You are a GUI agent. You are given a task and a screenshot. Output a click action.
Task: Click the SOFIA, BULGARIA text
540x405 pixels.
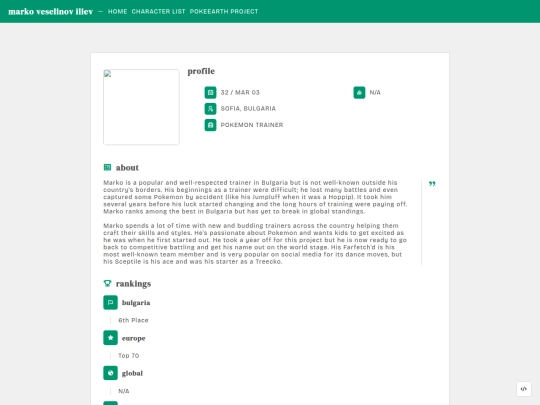point(248,108)
